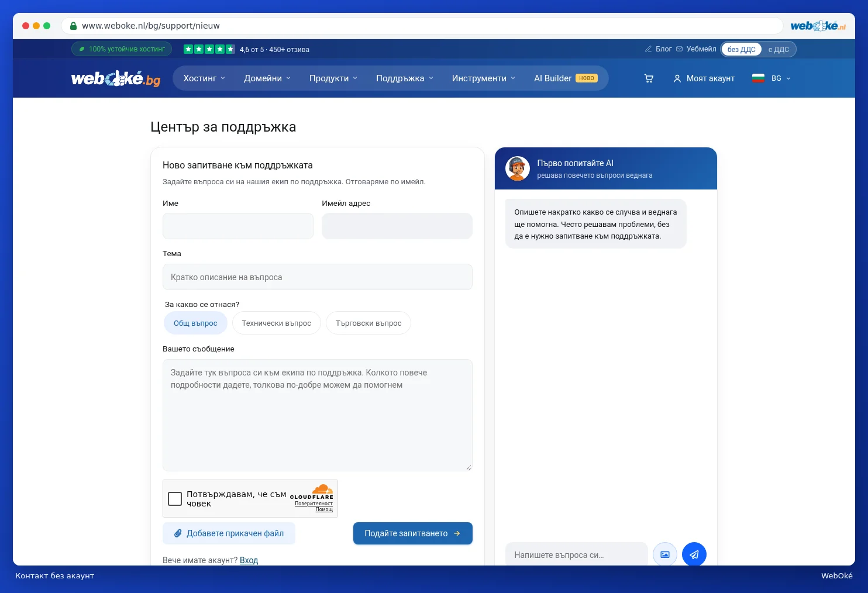Switch prices to с ДДС

tap(779, 49)
